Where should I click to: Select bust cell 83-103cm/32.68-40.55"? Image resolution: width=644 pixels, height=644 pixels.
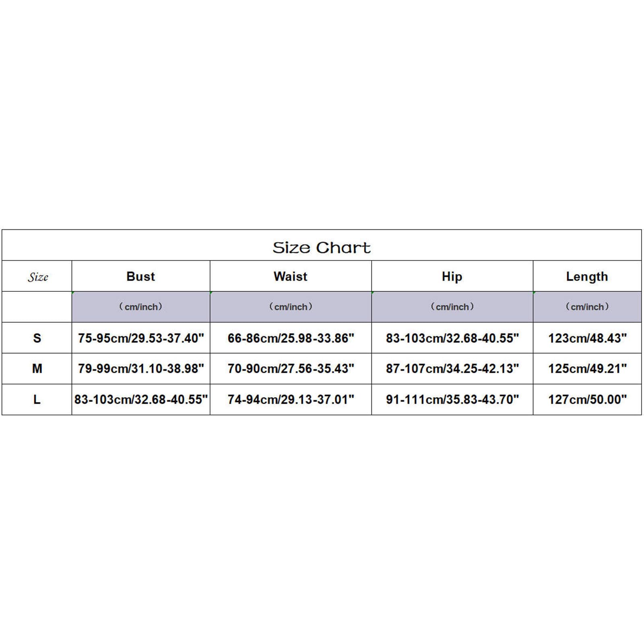[x=141, y=399]
